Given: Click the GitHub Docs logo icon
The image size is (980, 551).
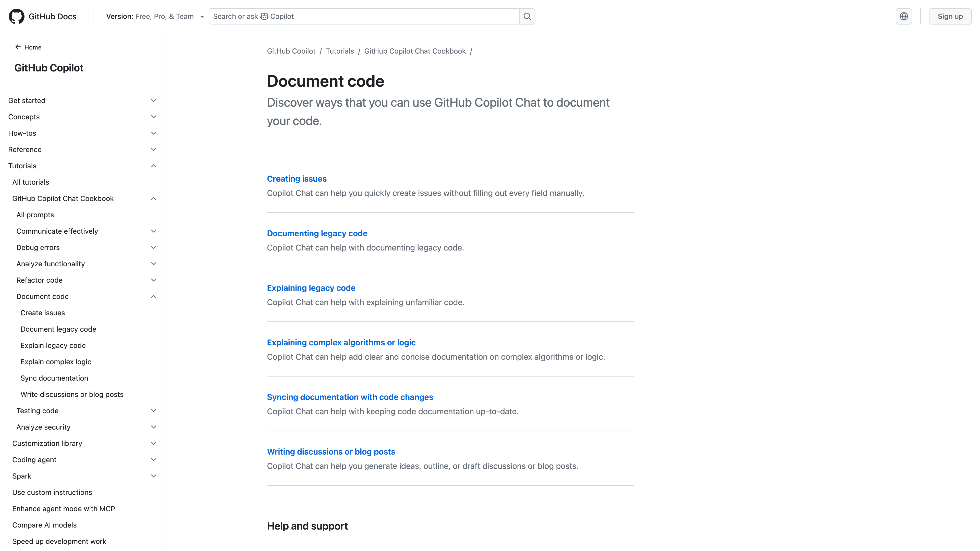Looking at the screenshot, I should (17, 16).
